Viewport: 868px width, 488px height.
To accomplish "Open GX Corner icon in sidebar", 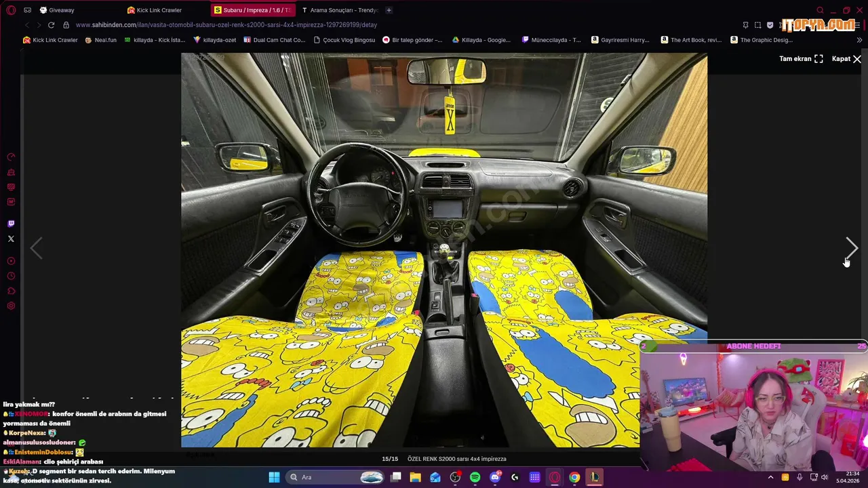I will pyautogui.click(x=11, y=187).
